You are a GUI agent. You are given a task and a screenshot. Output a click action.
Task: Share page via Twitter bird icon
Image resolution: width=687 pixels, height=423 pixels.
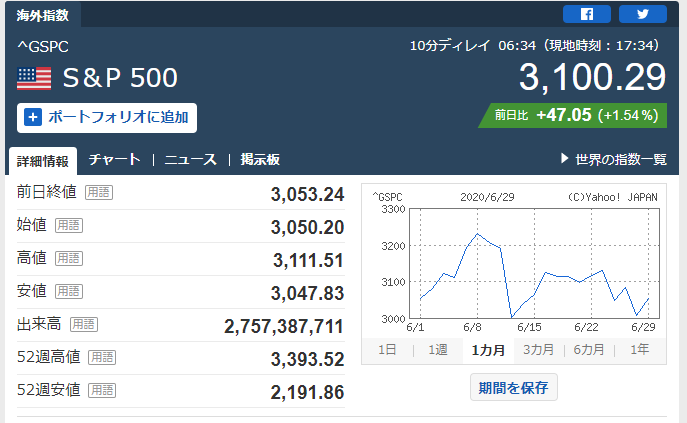(643, 14)
